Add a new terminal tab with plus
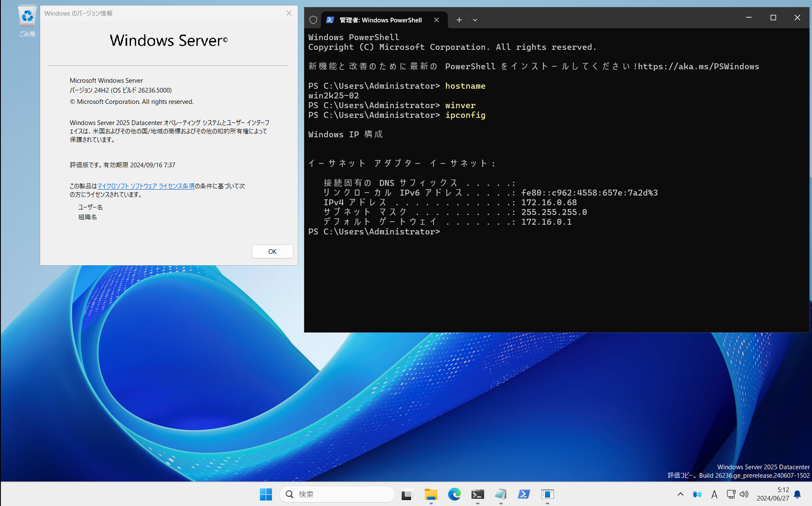This screenshot has height=506, width=812. tap(459, 20)
